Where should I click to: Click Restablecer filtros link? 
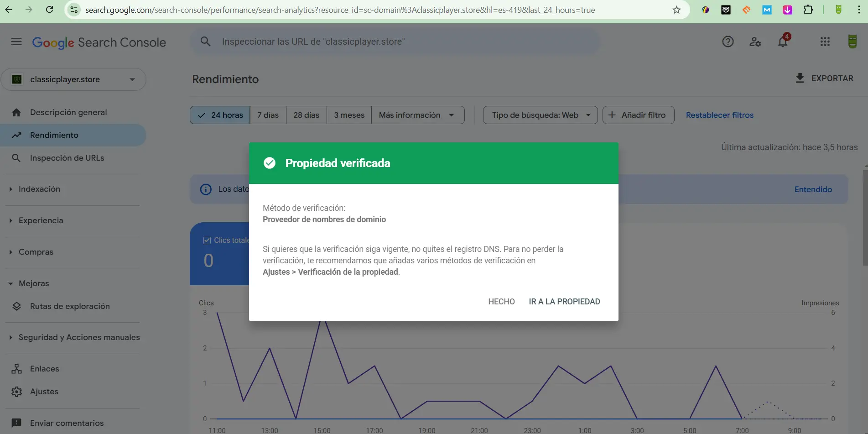[720, 115]
